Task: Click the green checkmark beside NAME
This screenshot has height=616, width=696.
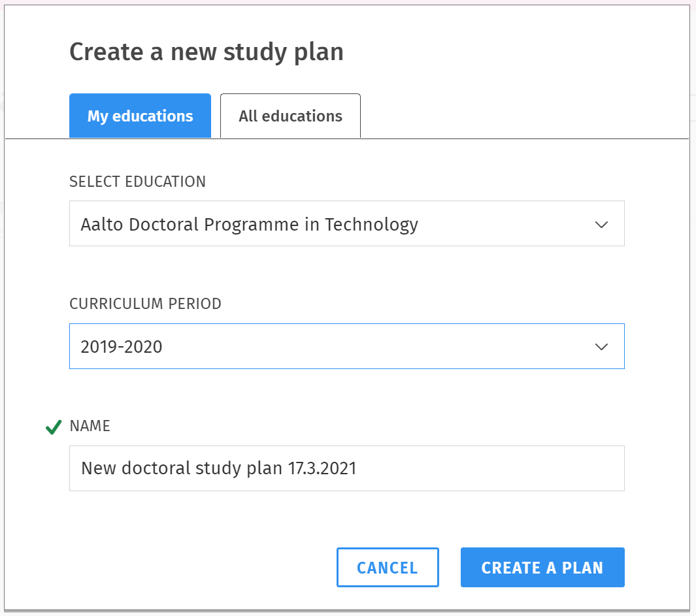Action: (54, 428)
